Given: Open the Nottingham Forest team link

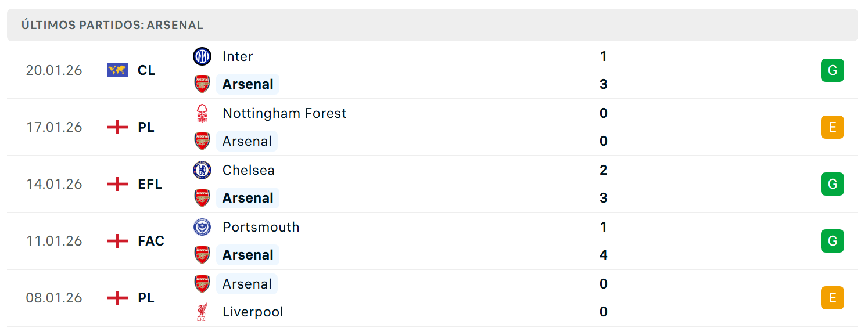Looking at the screenshot, I should coord(284,113).
